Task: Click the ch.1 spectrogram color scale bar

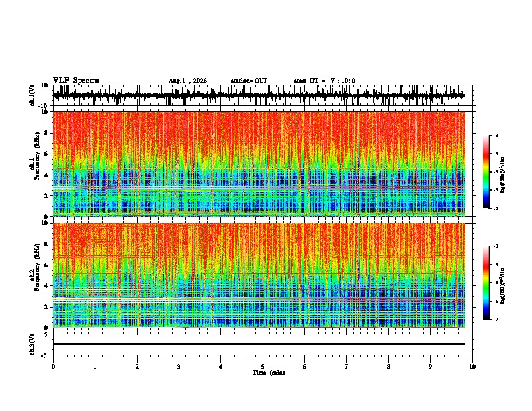Action: 486,172
